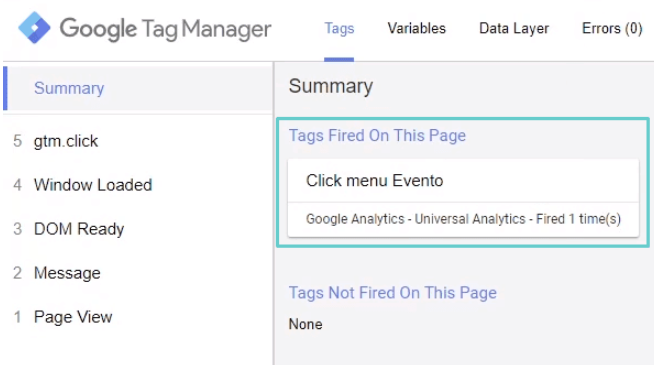Click the Google Tag Manager diamond logo

34,28
